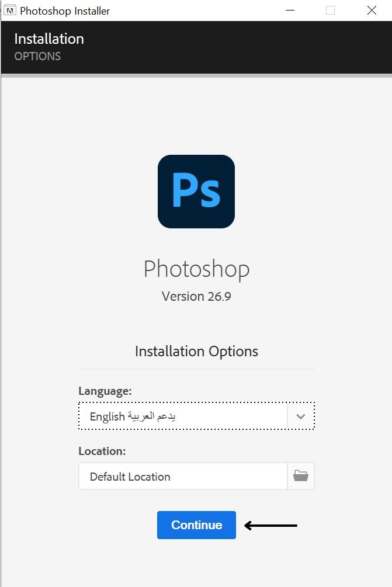Click the Adobe icon in the title bar
Screen dimensions: 392x587
coord(10,11)
